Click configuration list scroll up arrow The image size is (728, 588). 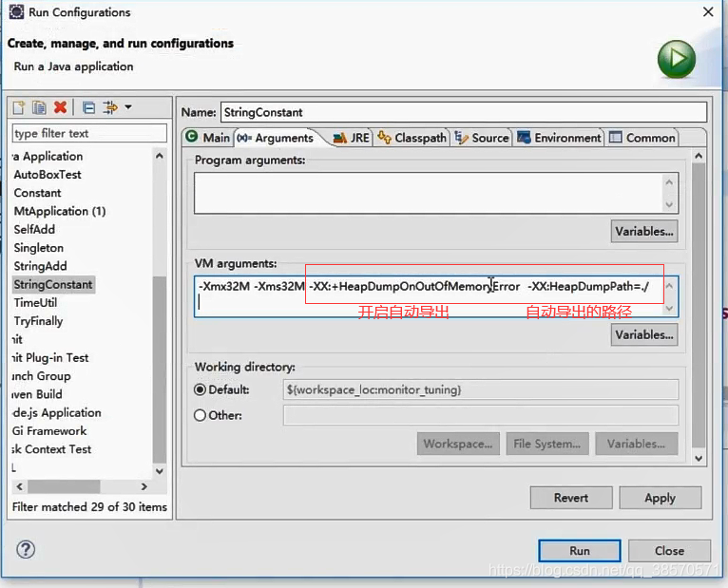tap(160, 156)
